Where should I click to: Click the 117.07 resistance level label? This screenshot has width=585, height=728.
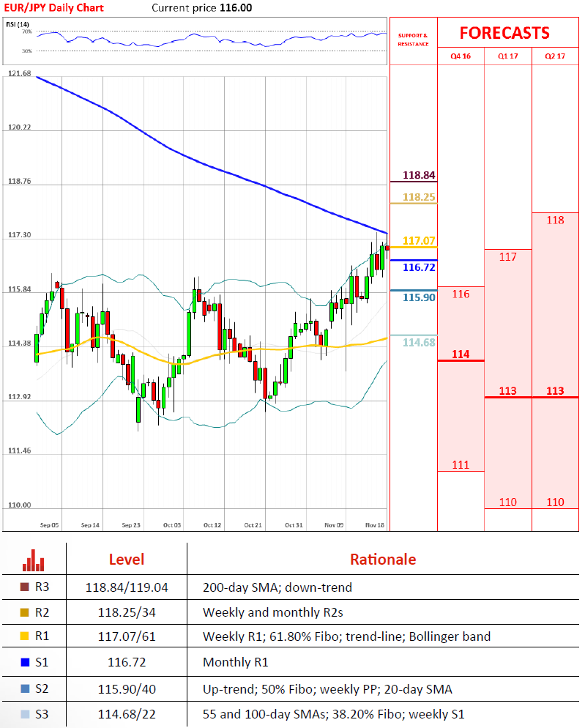[419, 240]
